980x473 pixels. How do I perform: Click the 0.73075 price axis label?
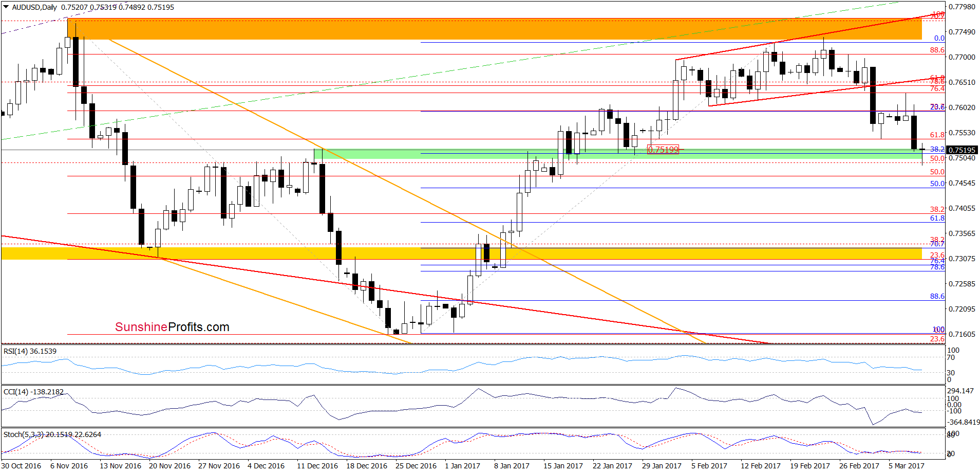point(962,259)
